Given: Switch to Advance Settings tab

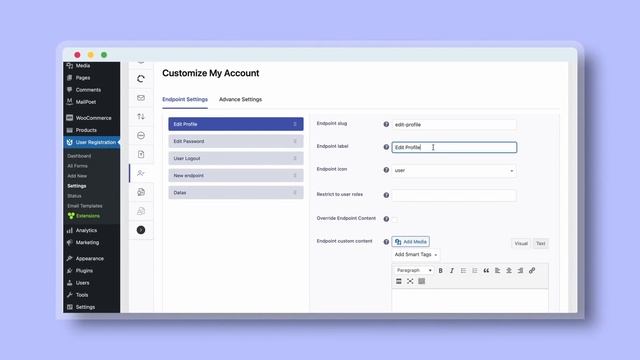Looking at the screenshot, I should pos(240,100).
